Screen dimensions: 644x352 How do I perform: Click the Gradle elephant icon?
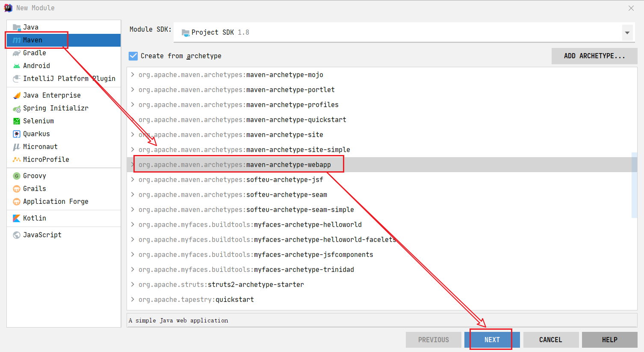click(17, 53)
